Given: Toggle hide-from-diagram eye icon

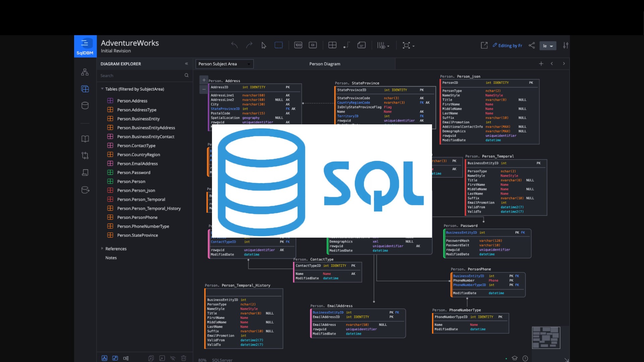Looking at the screenshot, I should pos(173,358).
